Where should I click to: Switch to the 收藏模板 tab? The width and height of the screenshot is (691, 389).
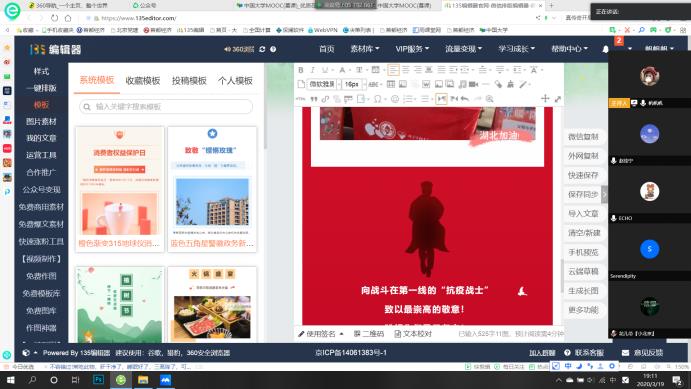coord(143,81)
